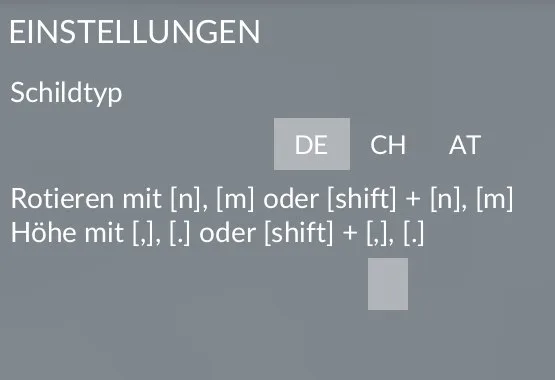The height and width of the screenshot is (380, 555).
Task: Click the Rotieren shortcut hint text
Action: coord(262,199)
